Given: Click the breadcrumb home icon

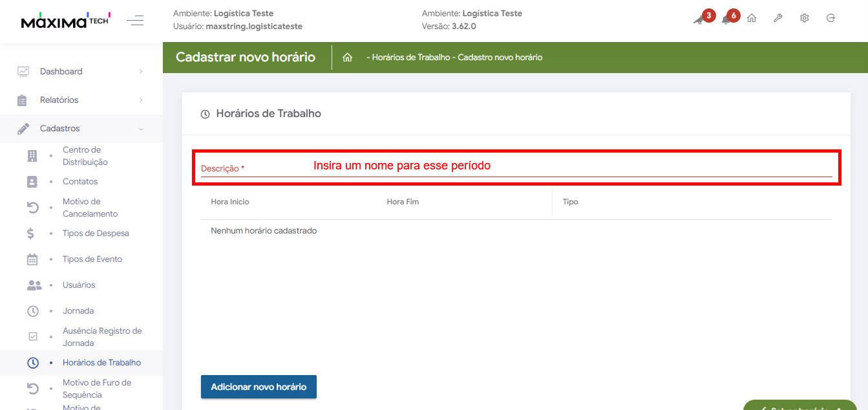Looking at the screenshot, I should click(x=347, y=58).
